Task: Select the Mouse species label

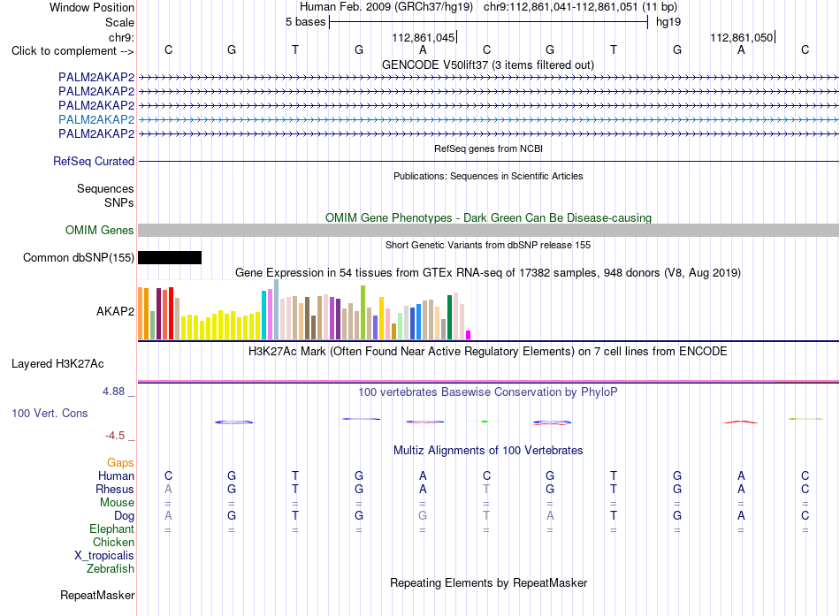Action: coord(117,503)
